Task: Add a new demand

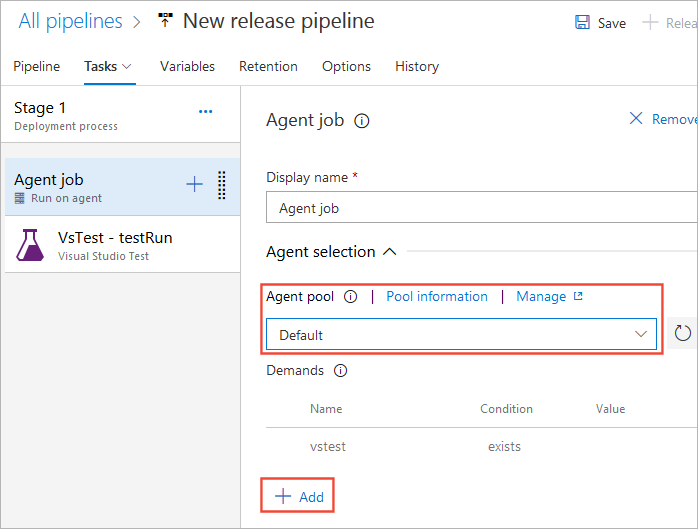Action: click(299, 497)
